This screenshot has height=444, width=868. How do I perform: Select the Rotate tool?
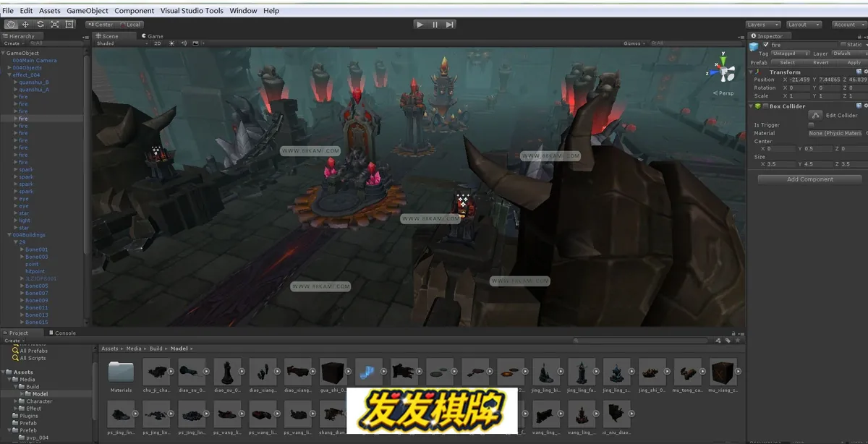click(40, 24)
